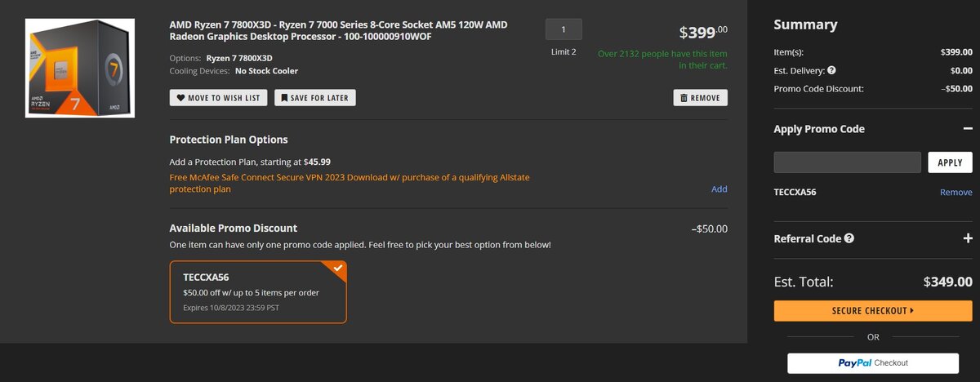Click the 'Limit 2' quantity note

563,52
